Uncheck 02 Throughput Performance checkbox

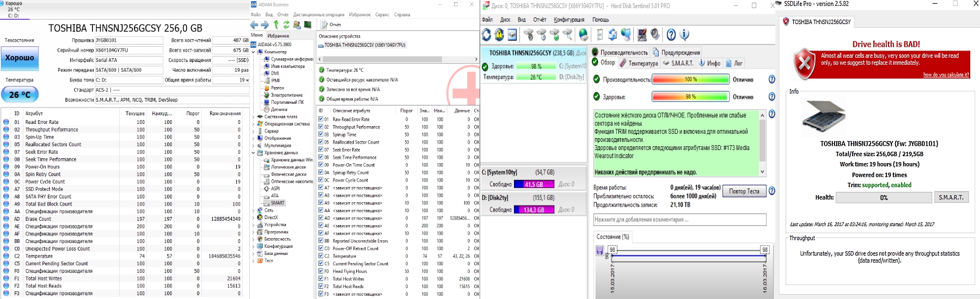pyautogui.click(x=321, y=127)
